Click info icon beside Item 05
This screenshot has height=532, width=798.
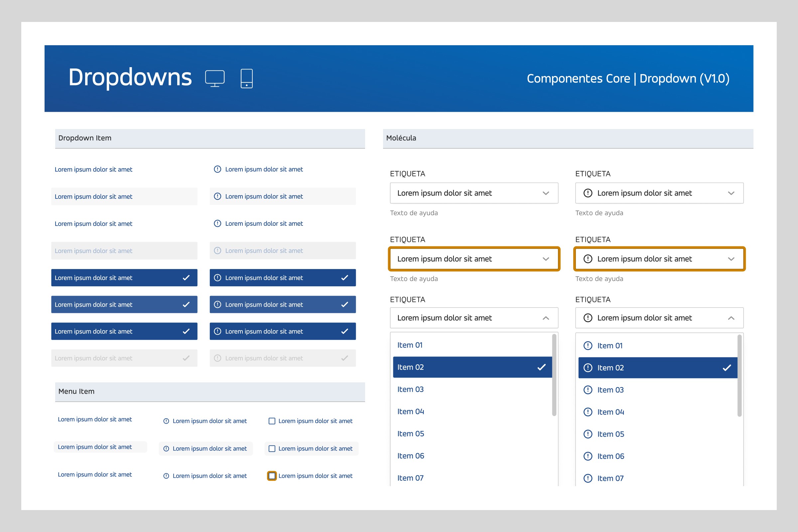coord(588,434)
